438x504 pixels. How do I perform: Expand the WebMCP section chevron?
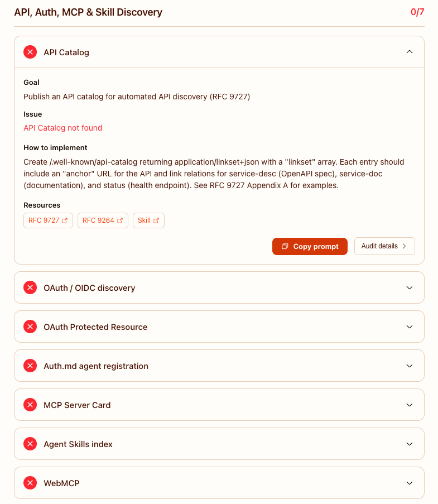click(410, 483)
